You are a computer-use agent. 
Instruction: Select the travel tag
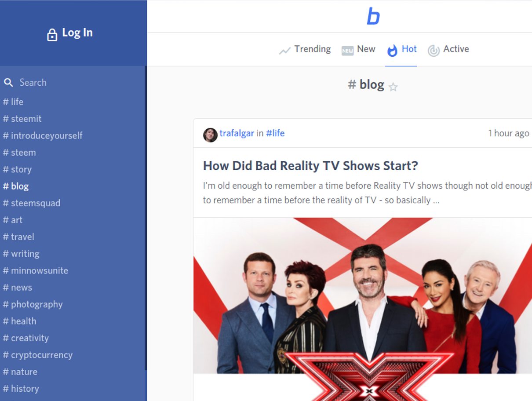(x=18, y=237)
